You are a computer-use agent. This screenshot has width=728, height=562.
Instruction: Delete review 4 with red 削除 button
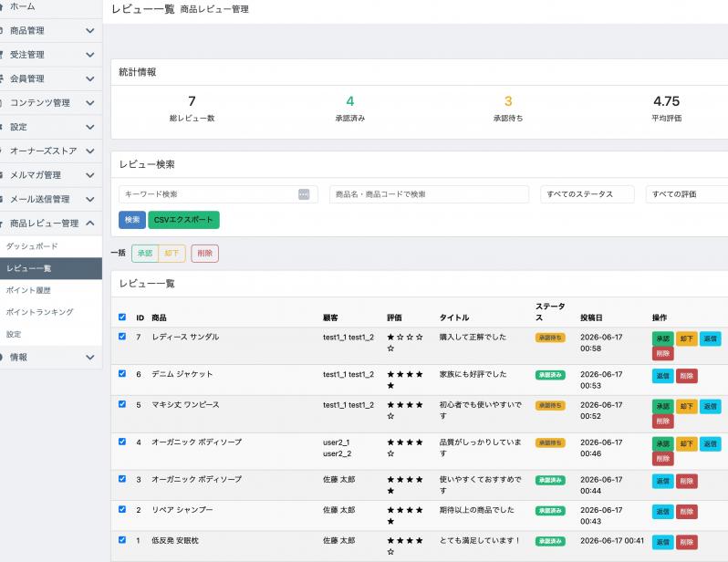[663, 458]
